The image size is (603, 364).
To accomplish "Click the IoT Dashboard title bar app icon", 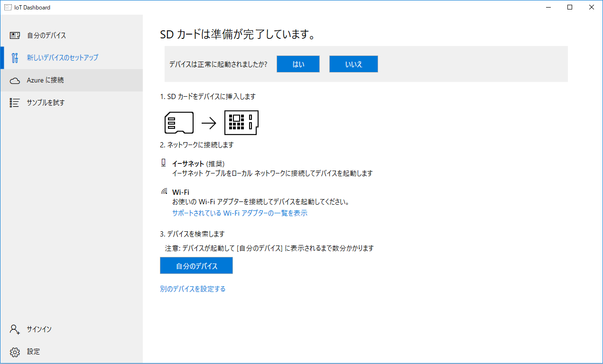I will pos(8,7).
